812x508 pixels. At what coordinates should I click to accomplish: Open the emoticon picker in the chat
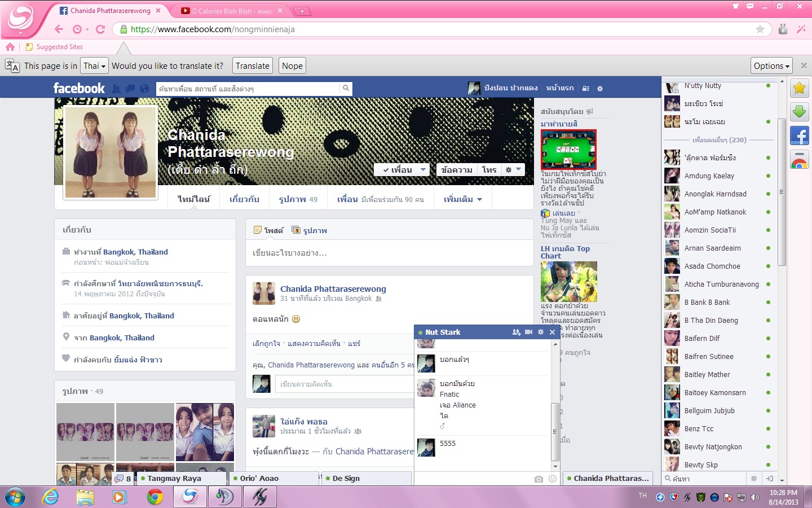tap(553, 479)
